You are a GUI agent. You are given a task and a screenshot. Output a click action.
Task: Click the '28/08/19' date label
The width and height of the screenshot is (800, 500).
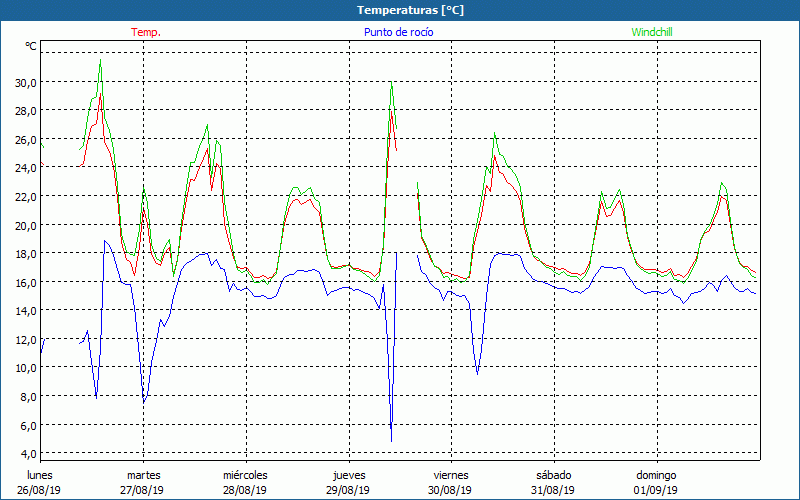click(x=245, y=490)
